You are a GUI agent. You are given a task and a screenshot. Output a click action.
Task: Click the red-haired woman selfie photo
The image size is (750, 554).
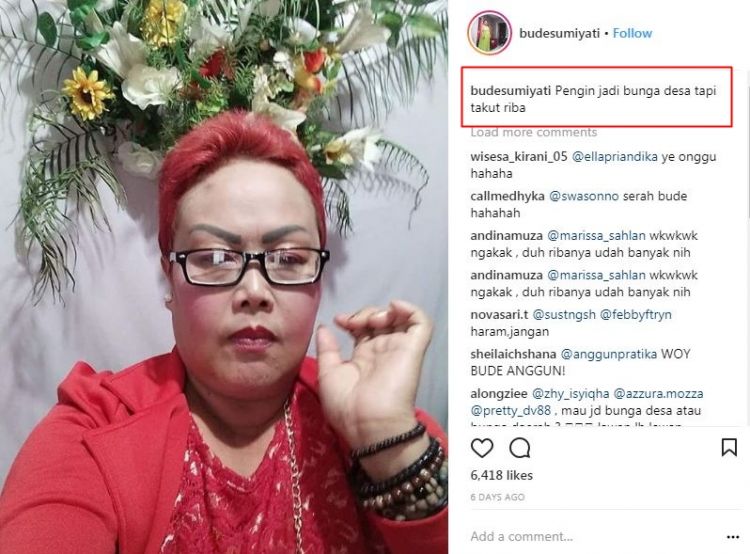click(x=224, y=277)
